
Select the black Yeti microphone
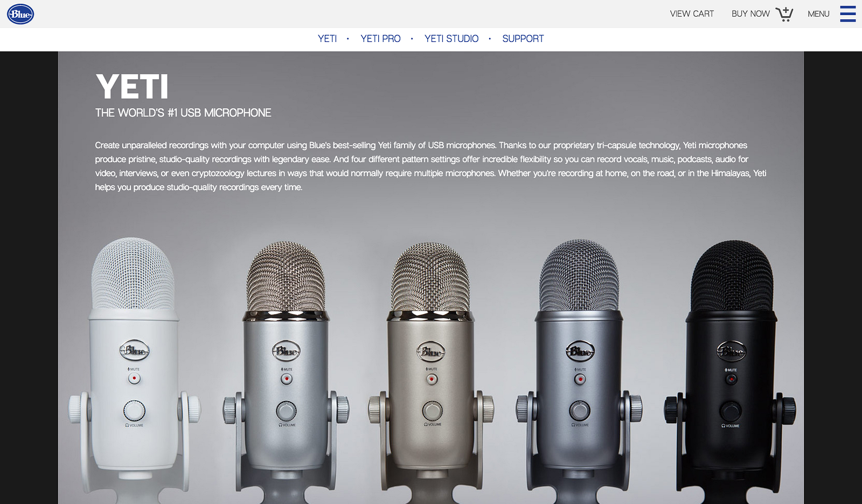pos(731,373)
